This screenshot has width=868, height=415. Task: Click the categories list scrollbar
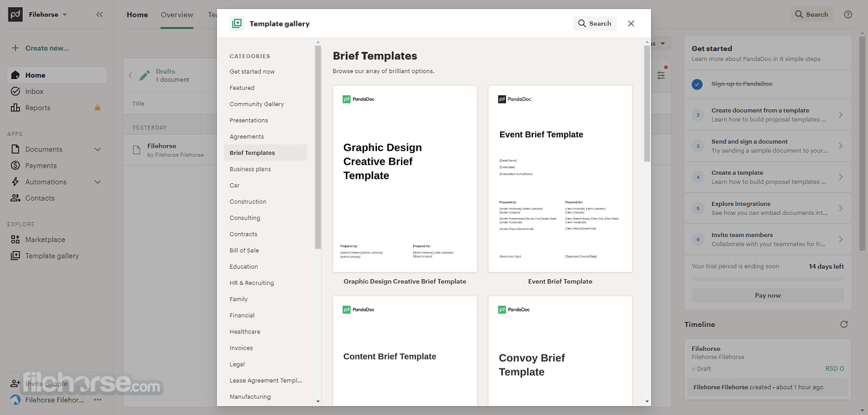coord(318,148)
